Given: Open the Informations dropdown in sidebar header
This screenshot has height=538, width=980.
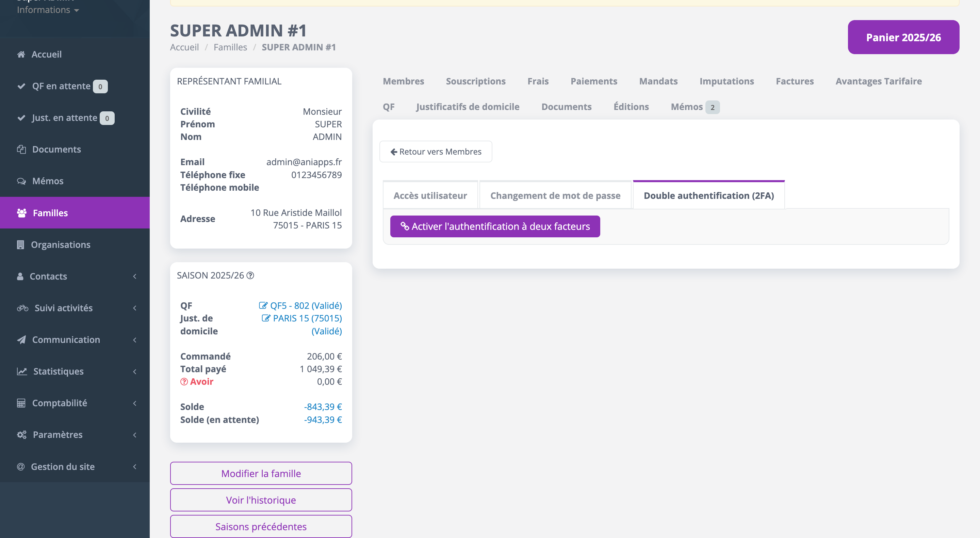Looking at the screenshot, I should [x=48, y=10].
